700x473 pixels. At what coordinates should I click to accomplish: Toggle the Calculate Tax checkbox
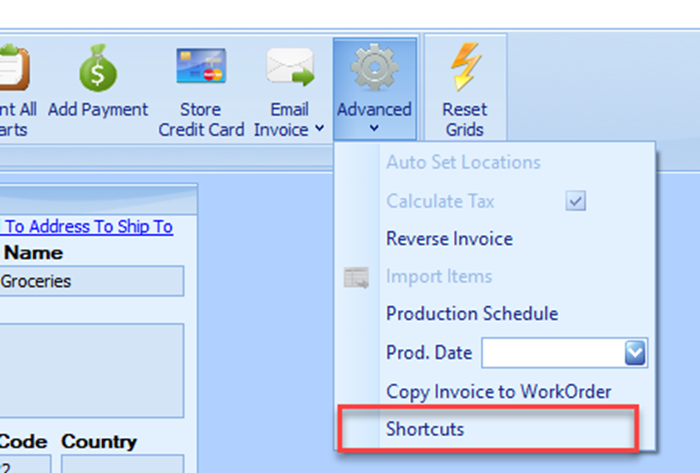coord(575,201)
